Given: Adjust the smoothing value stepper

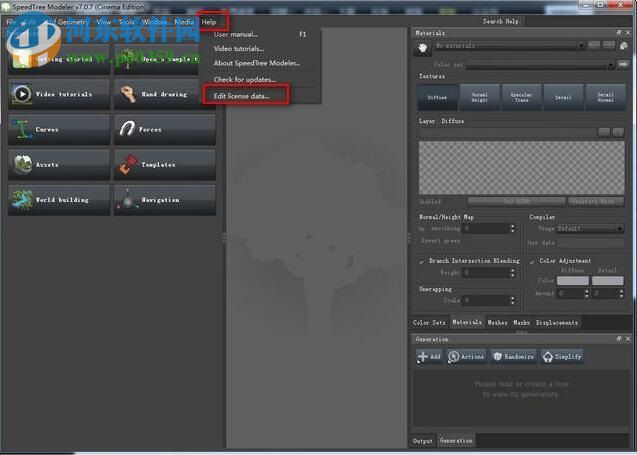Looking at the screenshot, I should click(512, 229).
